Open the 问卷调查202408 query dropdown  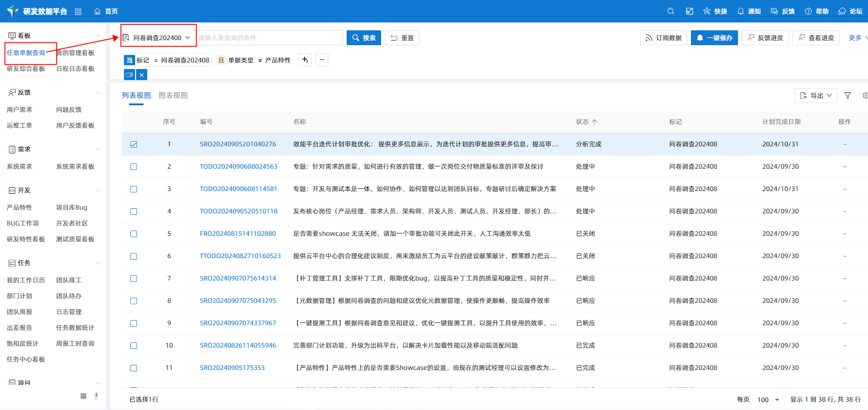point(157,38)
